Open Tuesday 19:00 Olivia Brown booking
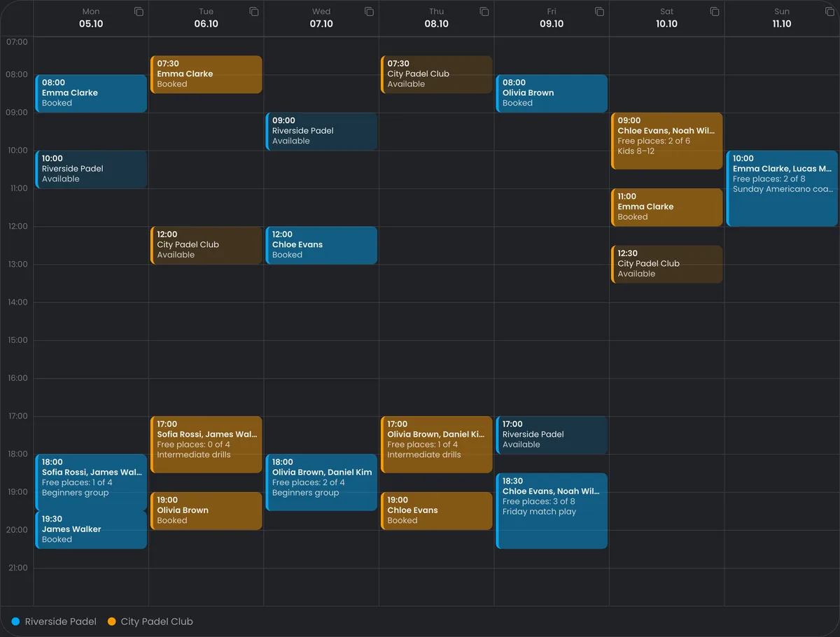The width and height of the screenshot is (840, 637). click(206, 511)
